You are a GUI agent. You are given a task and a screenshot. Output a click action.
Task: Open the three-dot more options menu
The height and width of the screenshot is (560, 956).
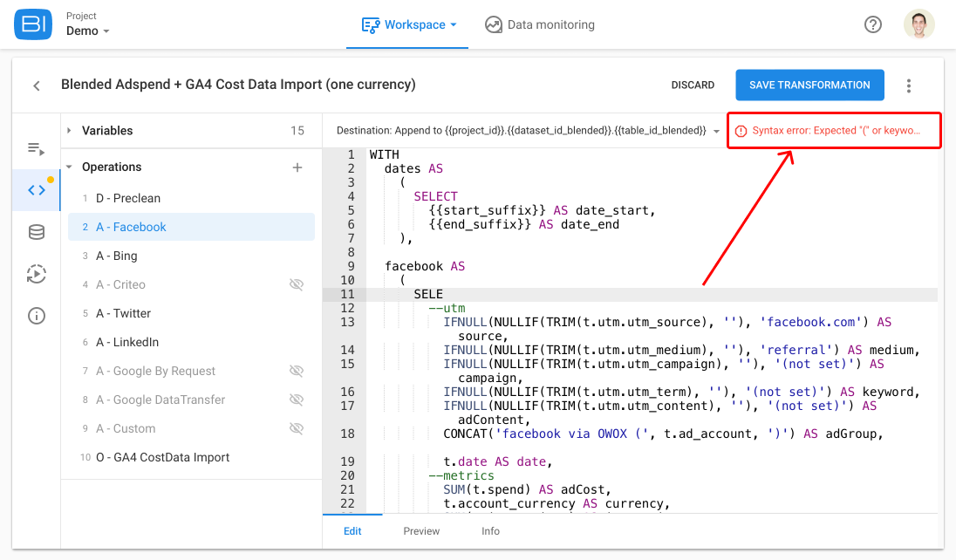[908, 85]
